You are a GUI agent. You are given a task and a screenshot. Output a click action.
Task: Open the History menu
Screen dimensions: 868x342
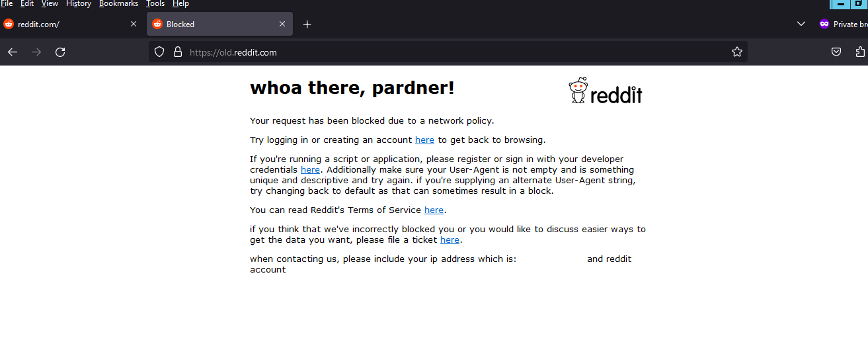pos(79,3)
